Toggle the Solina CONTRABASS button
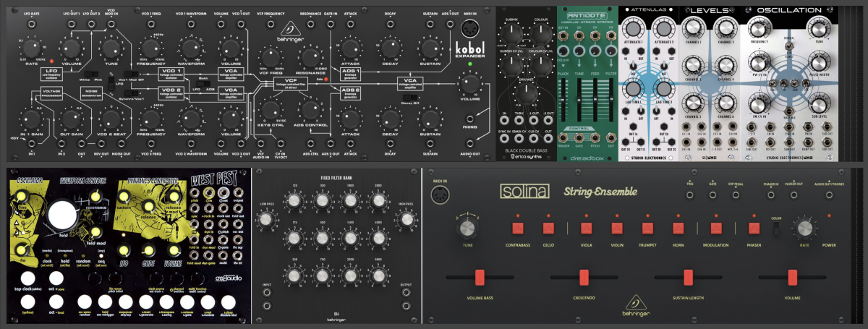The height and width of the screenshot is (329, 868). (x=517, y=228)
